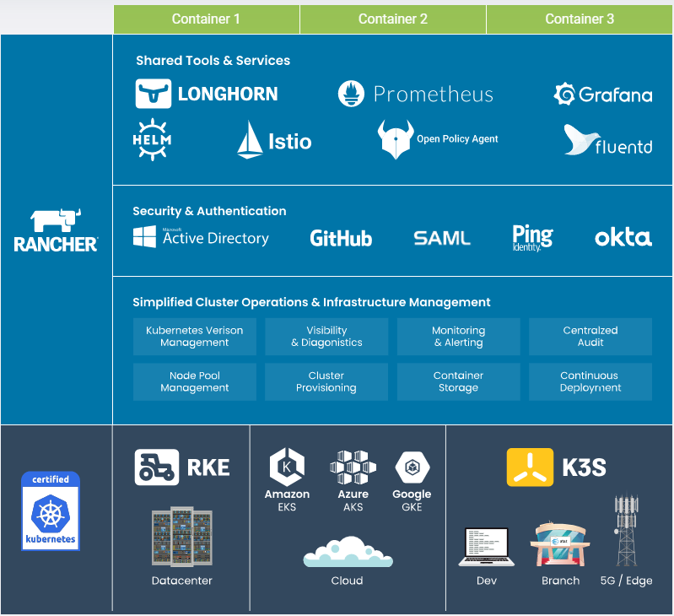Click the Amazon EKS hexagon icon
This screenshot has width=674, height=616.
coord(287,467)
